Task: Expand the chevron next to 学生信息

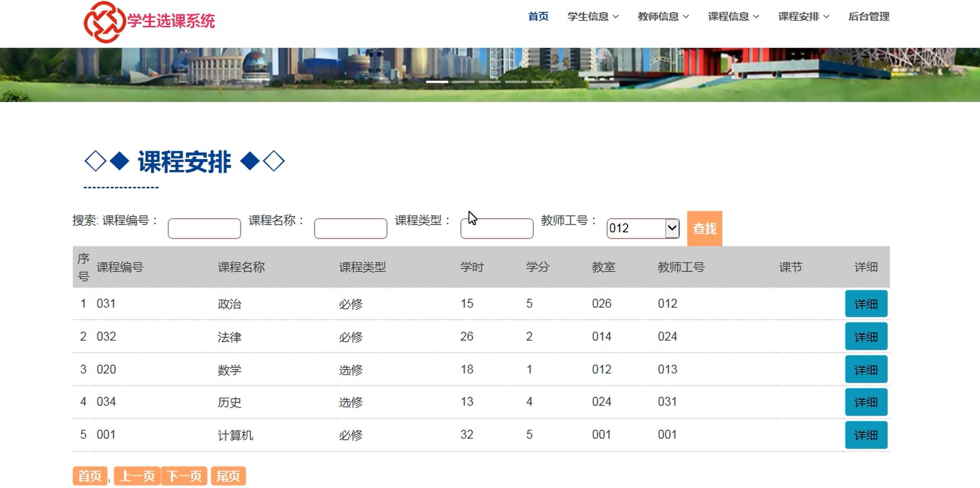Action: 616,17
